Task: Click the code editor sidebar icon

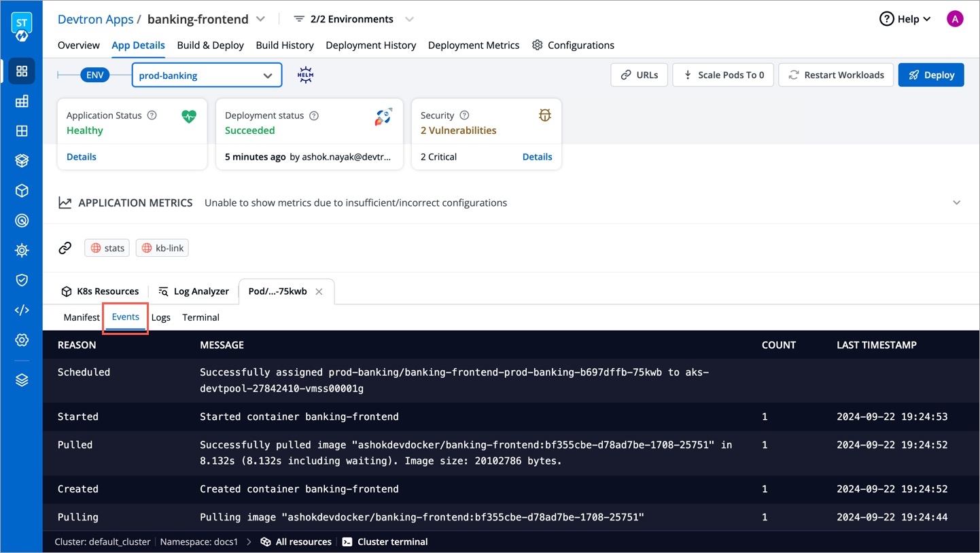Action: [x=22, y=310]
